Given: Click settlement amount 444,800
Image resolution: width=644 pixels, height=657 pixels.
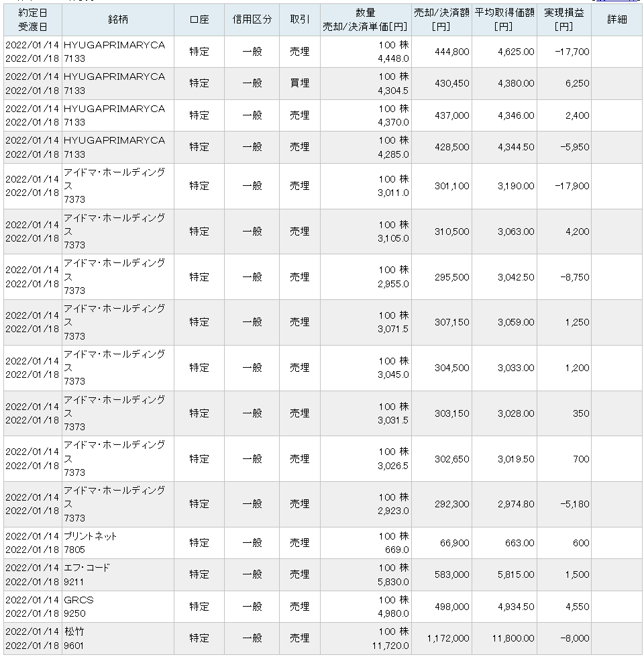Looking at the screenshot, I should tap(451, 52).
